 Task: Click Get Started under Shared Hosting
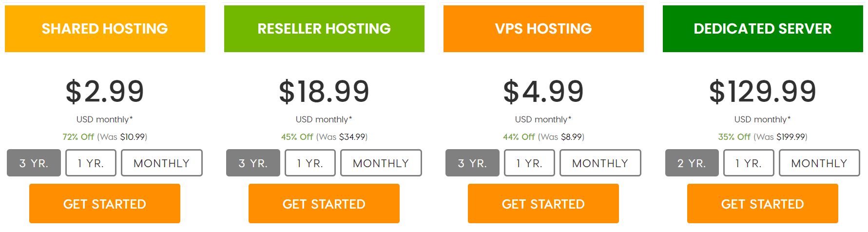click(105, 204)
